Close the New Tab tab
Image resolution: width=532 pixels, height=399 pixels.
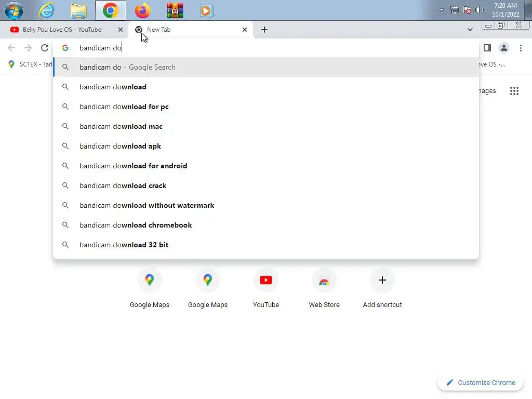click(x=245, y=30)
